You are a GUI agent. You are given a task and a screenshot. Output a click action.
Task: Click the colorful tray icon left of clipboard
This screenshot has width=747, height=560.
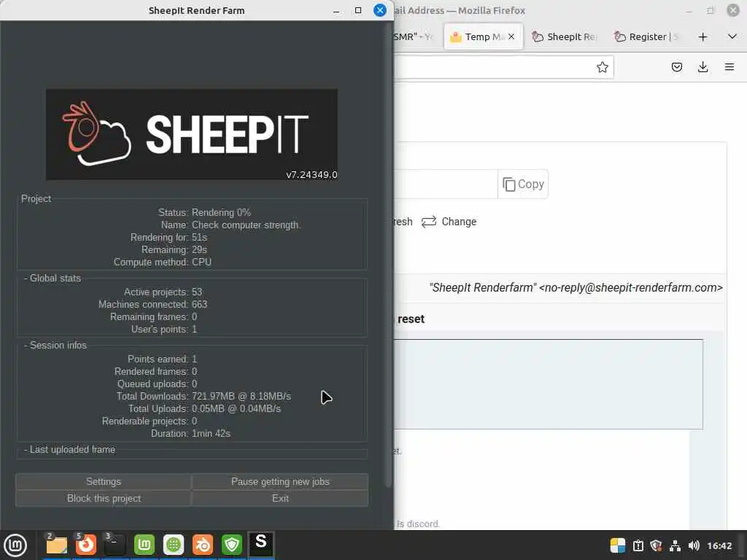(x=618, y=545)
